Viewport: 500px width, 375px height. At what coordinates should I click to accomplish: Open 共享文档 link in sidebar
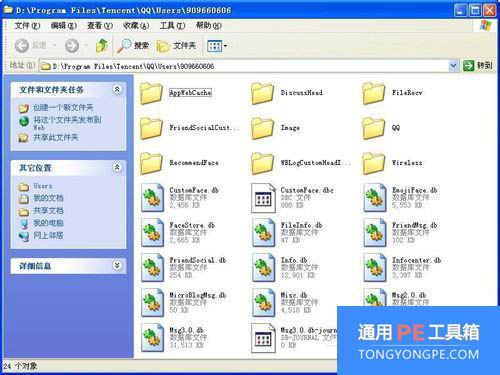48,211
